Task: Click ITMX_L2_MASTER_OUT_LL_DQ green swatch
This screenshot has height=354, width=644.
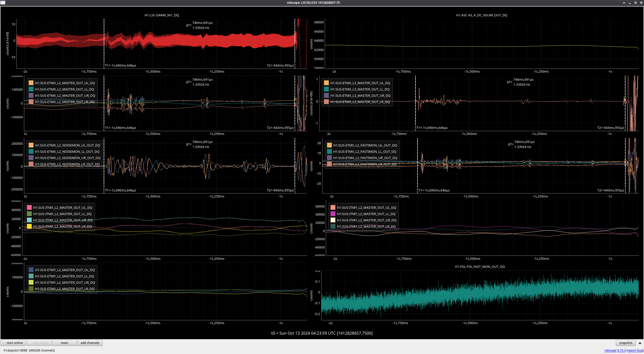Action: [29, 214]
